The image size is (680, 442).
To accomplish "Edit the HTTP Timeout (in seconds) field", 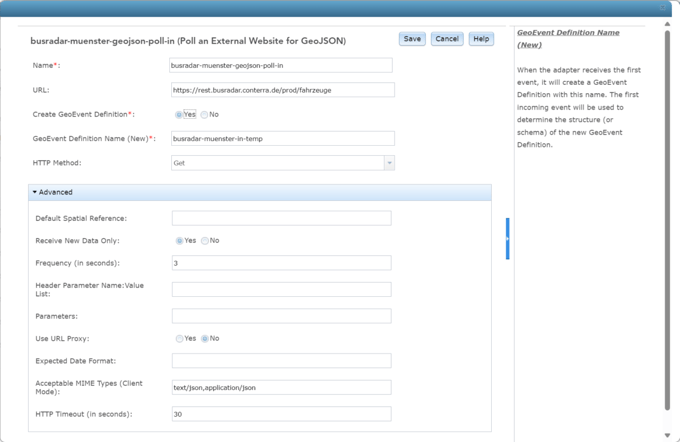I will pyautogui.click(x=281, y=414).
